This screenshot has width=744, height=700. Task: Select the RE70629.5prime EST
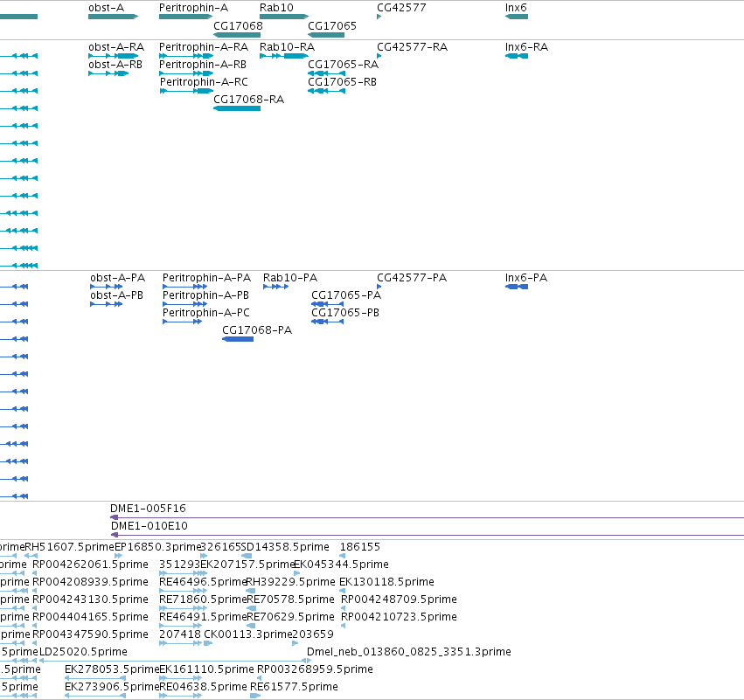[x=252, y=626]
